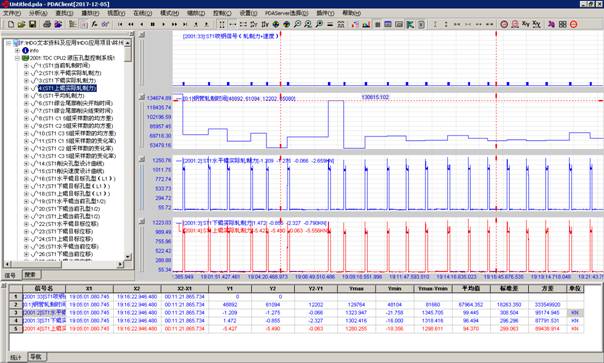The height and width of the screenshot is (363, 604).
Task: Switch to second tab at bottom-left of statistics table
Action: point(36,357)
